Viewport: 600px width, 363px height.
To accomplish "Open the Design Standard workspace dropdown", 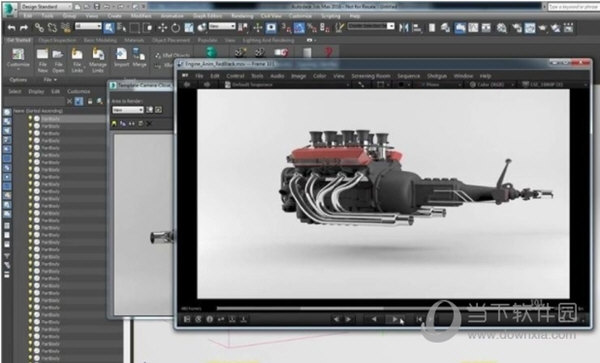I will click(x=46, y=7).
